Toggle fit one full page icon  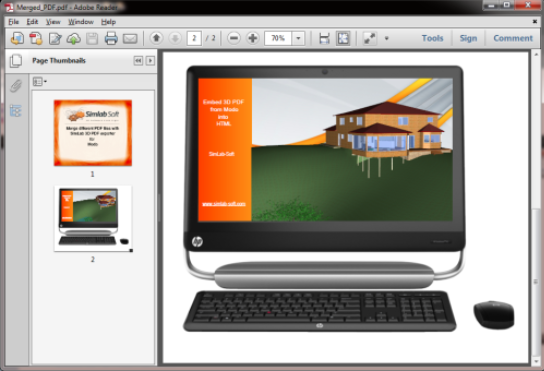tap(343, 38)
